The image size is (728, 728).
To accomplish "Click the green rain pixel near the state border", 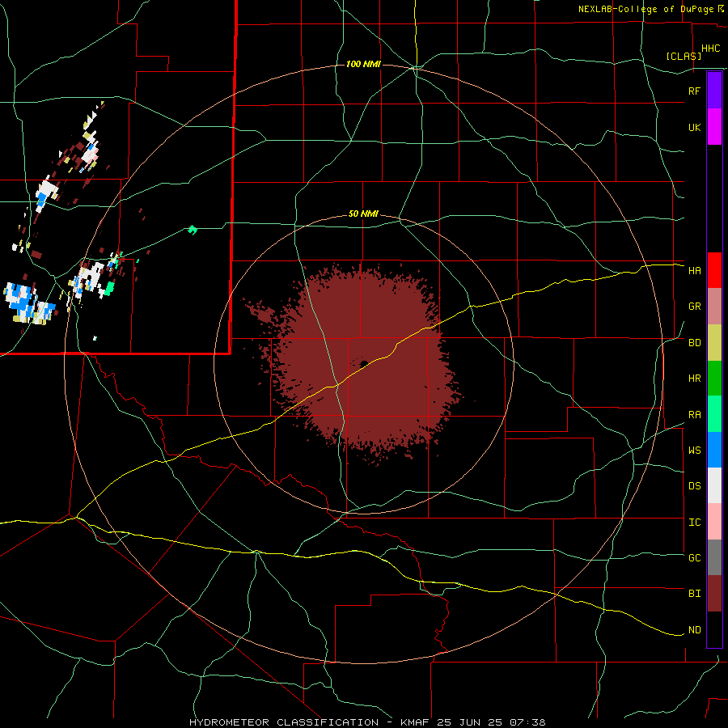I will 192,230.
